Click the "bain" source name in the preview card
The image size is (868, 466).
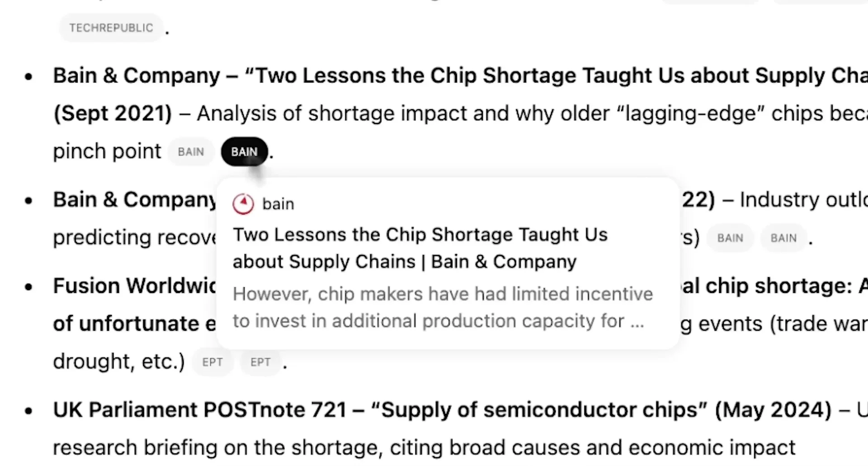pyautogui.click(x=278, y=204)
